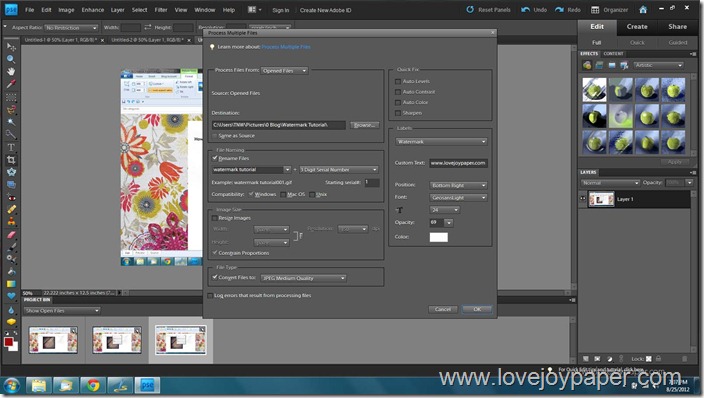The image size is (704, 398).
Task: Click the delete layer trash icon
Action: click(684, 359)
